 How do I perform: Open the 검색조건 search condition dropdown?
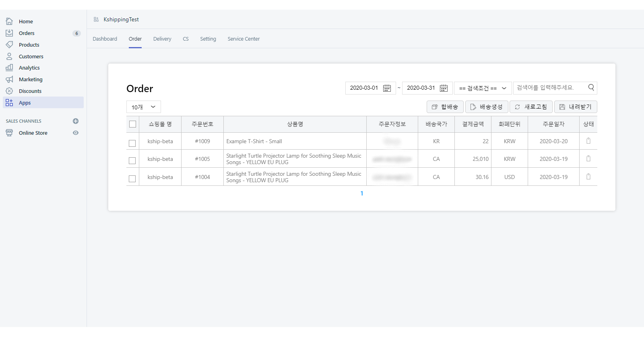[x=483, y=88]
